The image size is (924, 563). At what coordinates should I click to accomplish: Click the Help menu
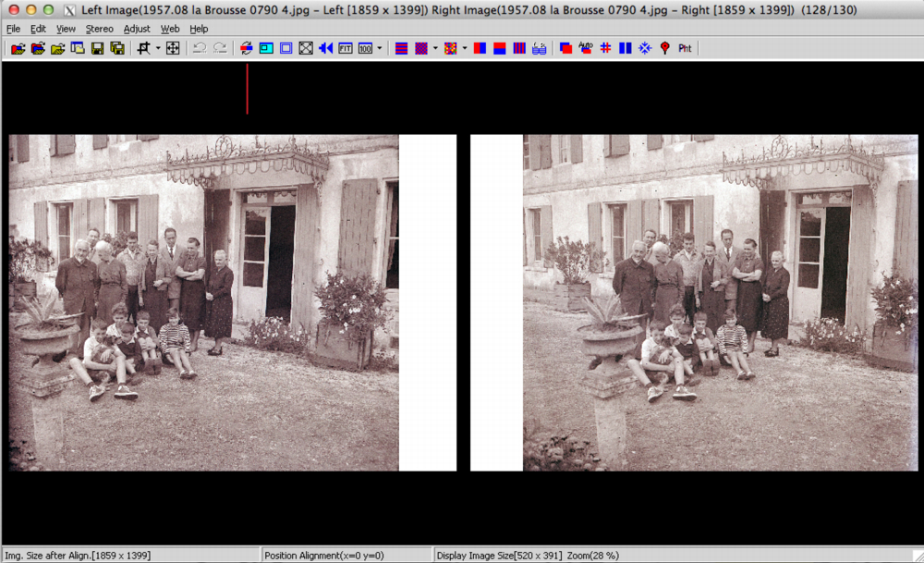(199, 29)
